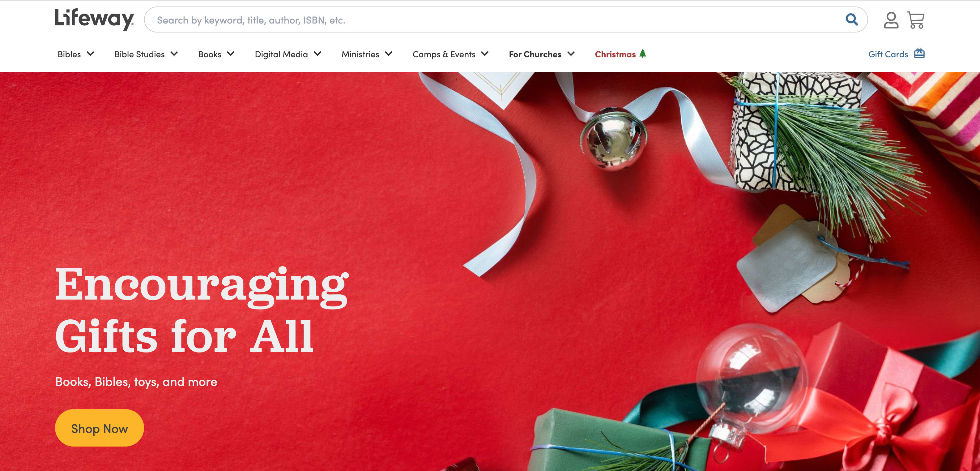Open the For Churches menu
Image resolution: width=980 pixels, height=471 pixels.
[535, 54]
